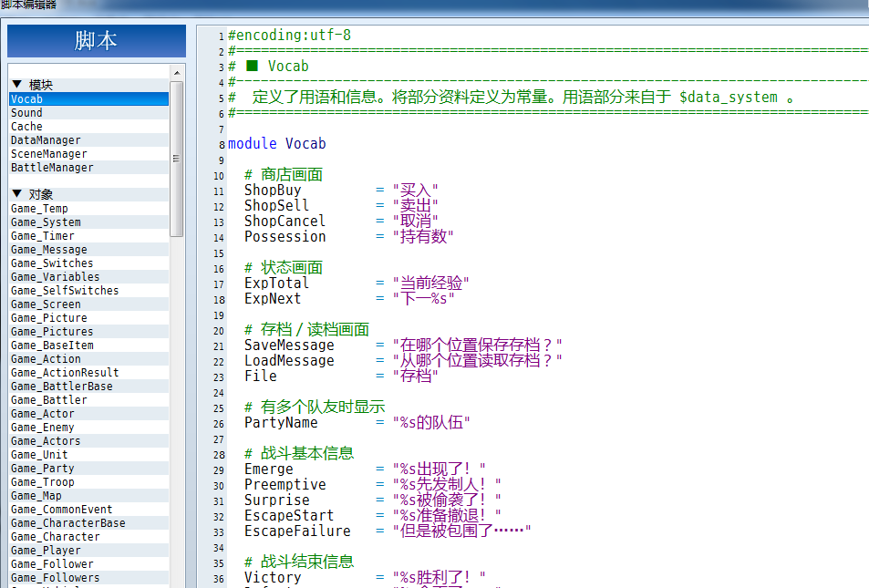Select the Vocab script in the list

[89, 99]
